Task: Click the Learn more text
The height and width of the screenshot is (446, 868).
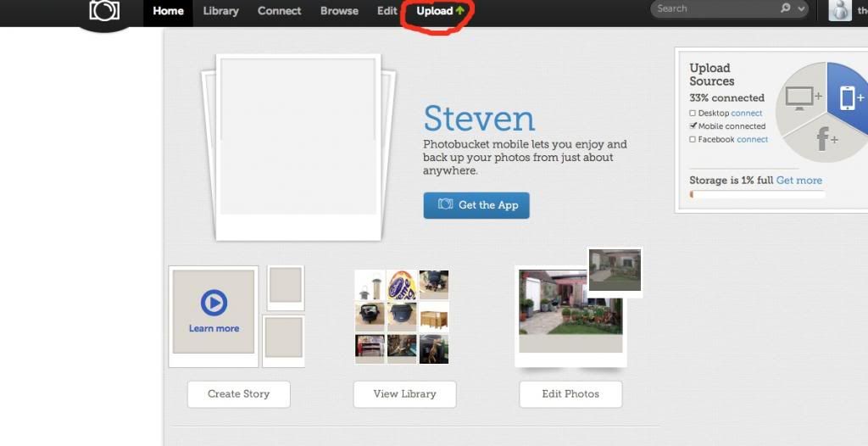Action: coord(214,328)
